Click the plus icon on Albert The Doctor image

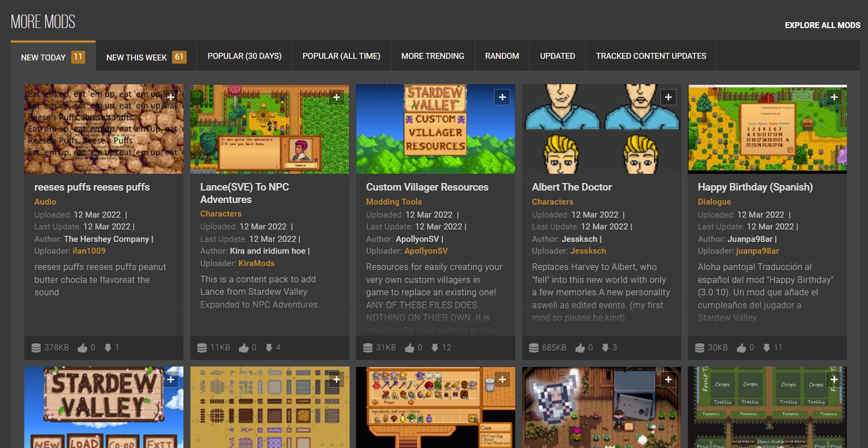tap(668, 97)
